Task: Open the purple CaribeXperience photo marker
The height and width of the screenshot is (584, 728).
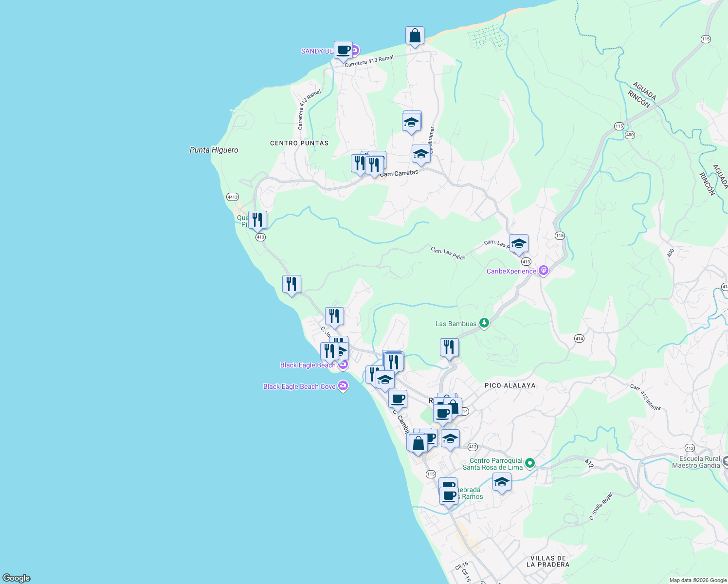Action: click(x=544, y=270)
